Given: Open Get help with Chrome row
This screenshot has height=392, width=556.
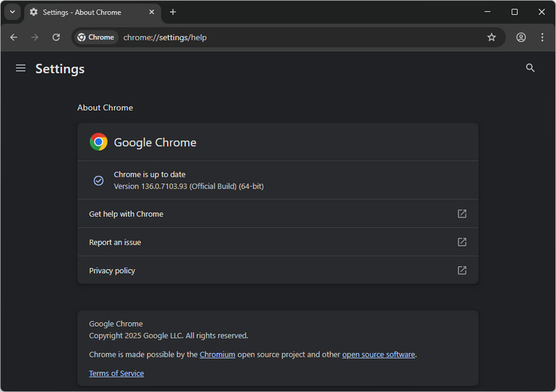Looking at the screenshot, I should coord(278,213).
